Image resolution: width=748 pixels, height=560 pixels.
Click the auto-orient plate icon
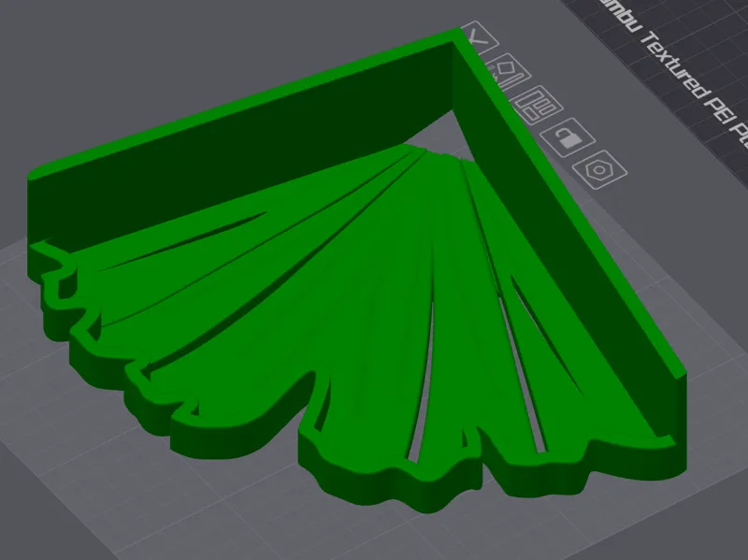509,73
